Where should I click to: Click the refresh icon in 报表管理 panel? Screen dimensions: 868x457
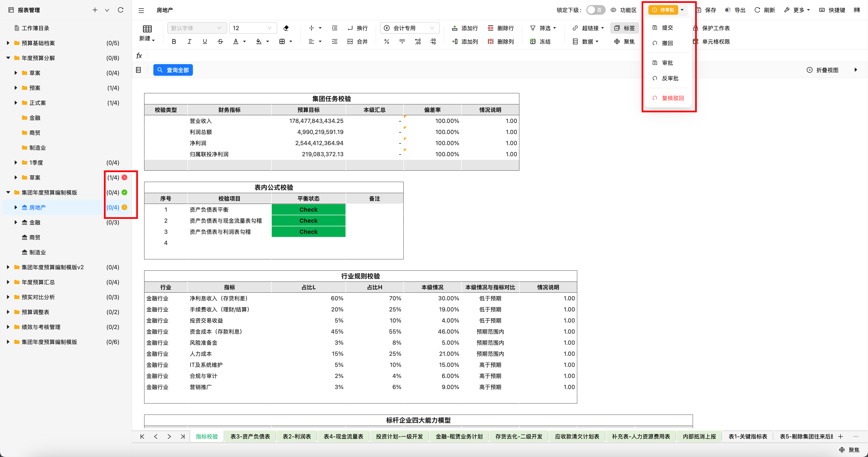pos(120,10)
